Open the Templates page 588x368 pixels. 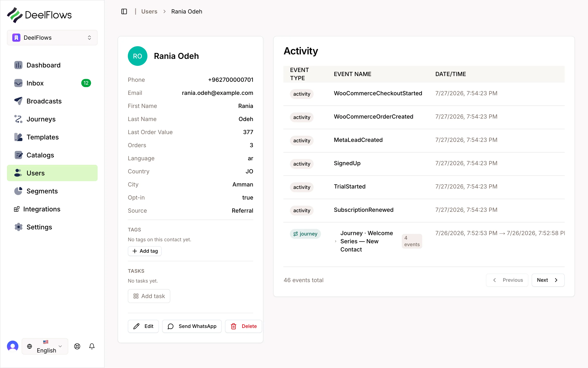click(x=52, y=137)
